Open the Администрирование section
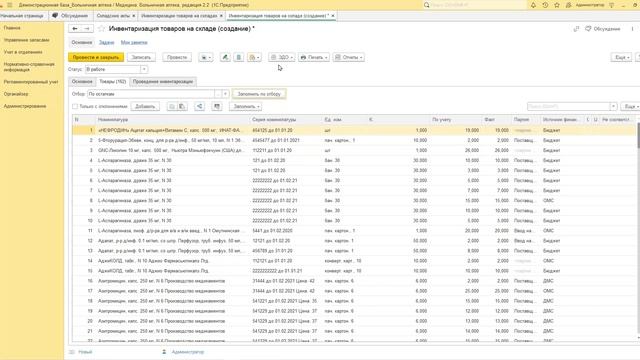Viewport: 640px width, 360px height. pyautogui.click(x=25, y=106)
